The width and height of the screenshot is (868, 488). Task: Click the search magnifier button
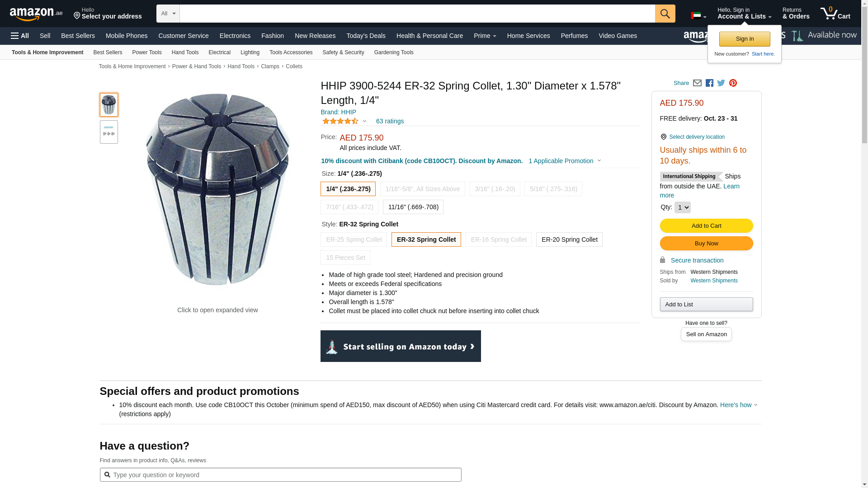(665, 14)
